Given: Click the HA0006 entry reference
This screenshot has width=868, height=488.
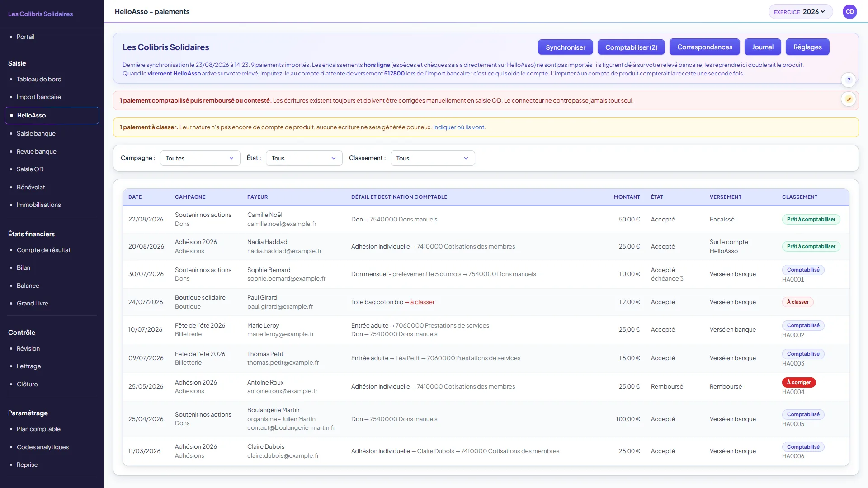Looking at the screenshot, I should click(x=793, y=456).
